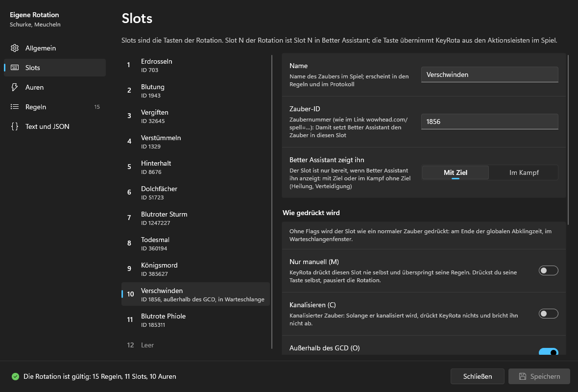Click the 'Schurke, Meucheln' subtitle
Viewport: 578px width, 392px height.
[x=35, y=24]
